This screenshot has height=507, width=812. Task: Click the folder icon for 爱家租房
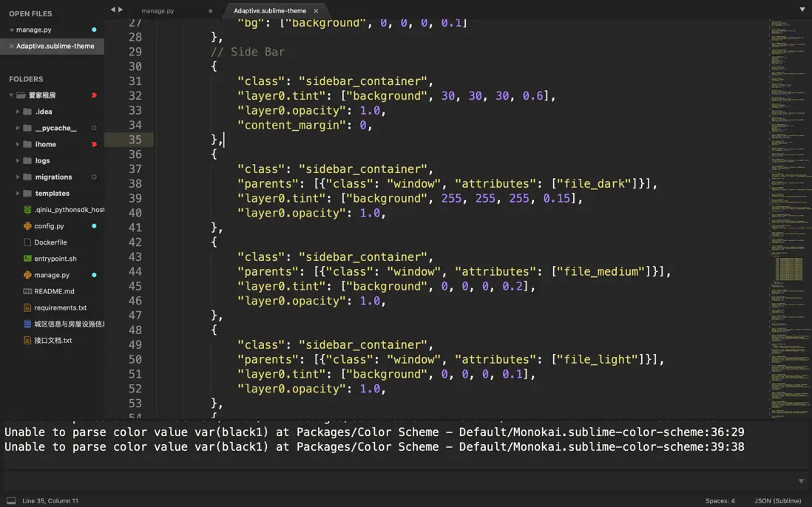click(21, 95)
